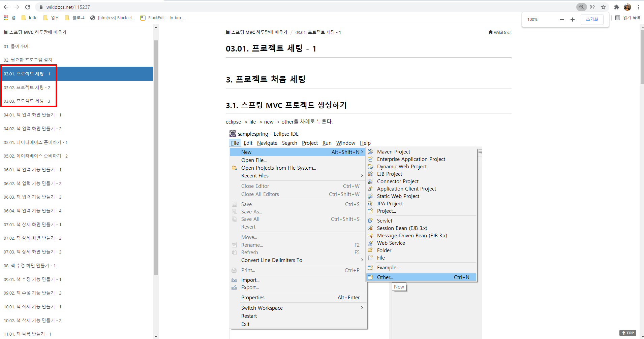644x339 pixels.
Task: Open 06.04. 책 입력 기능 만들기 - 4
Action: 33,211
